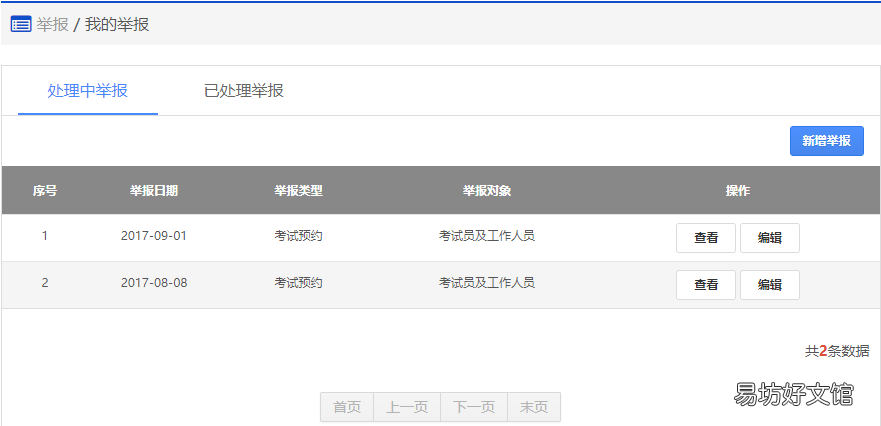Click the 操作 column header
The width and height of the screenshot is (881, 426).
pos(738,191)
